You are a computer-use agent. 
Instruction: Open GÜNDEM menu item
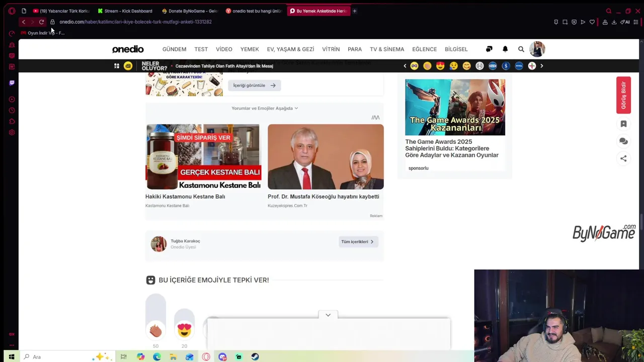pos(174,49)
